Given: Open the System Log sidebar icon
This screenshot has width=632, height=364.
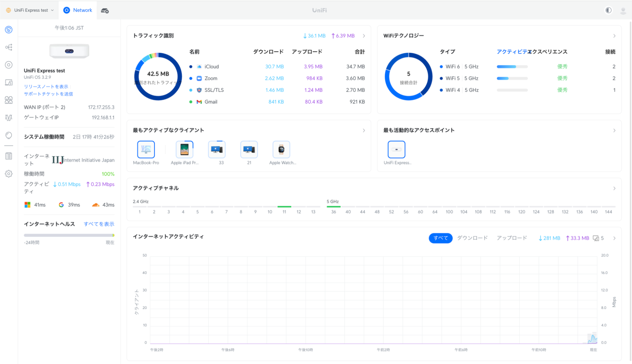Looking at the screenshot, I should [9, 156].
